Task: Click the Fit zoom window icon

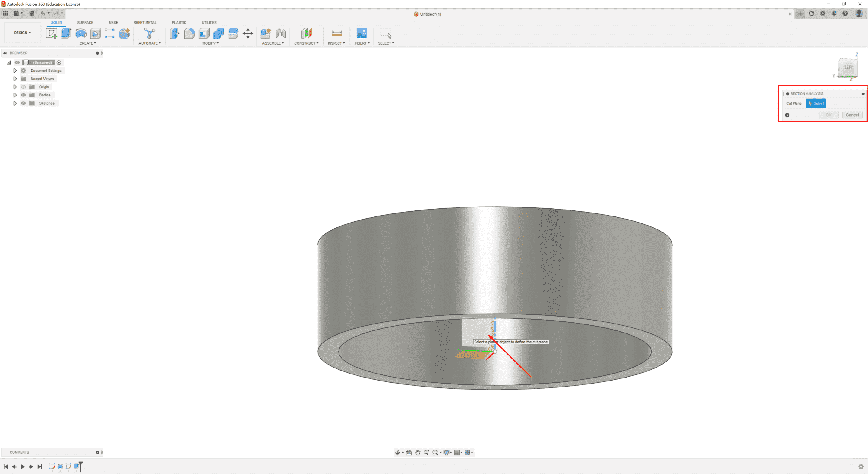Action: (435, 452)
